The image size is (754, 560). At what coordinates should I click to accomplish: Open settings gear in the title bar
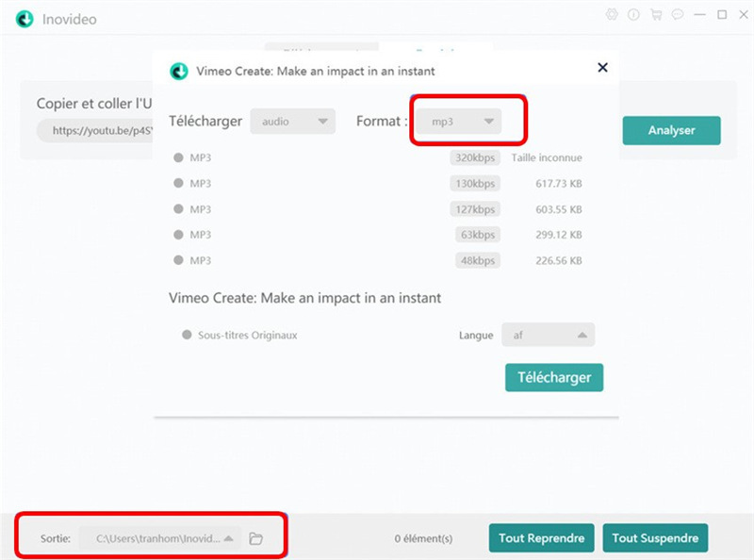click(612, 14)
